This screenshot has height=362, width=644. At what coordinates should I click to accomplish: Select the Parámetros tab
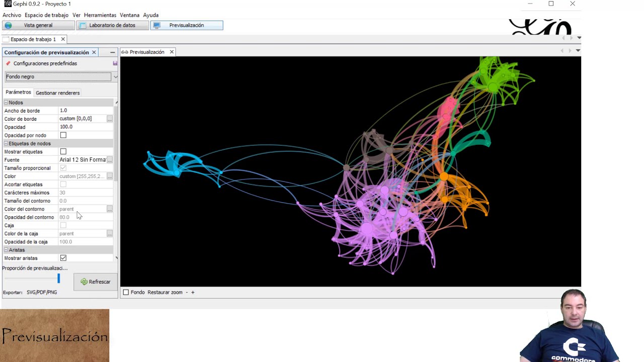(18, 93)
